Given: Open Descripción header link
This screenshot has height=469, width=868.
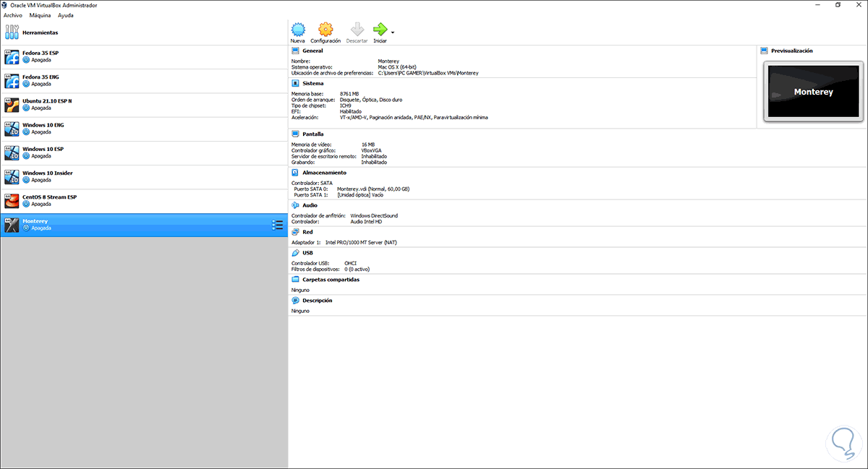Looking at the screenshot, I should [x=318, y=300].
